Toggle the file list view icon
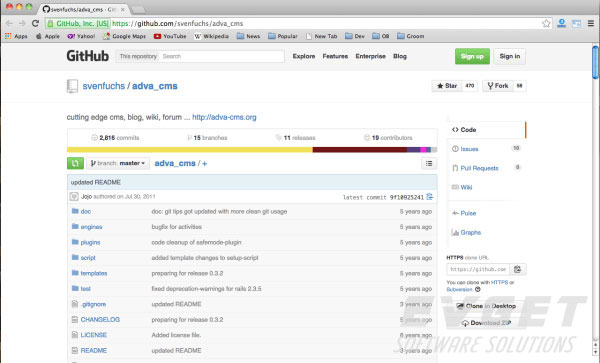 click(429, 163)
